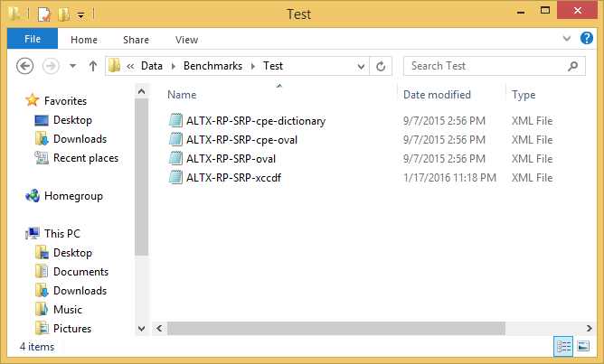Switch to Large icons view layout
Screen dimensions: 604x364
[583, 346]
